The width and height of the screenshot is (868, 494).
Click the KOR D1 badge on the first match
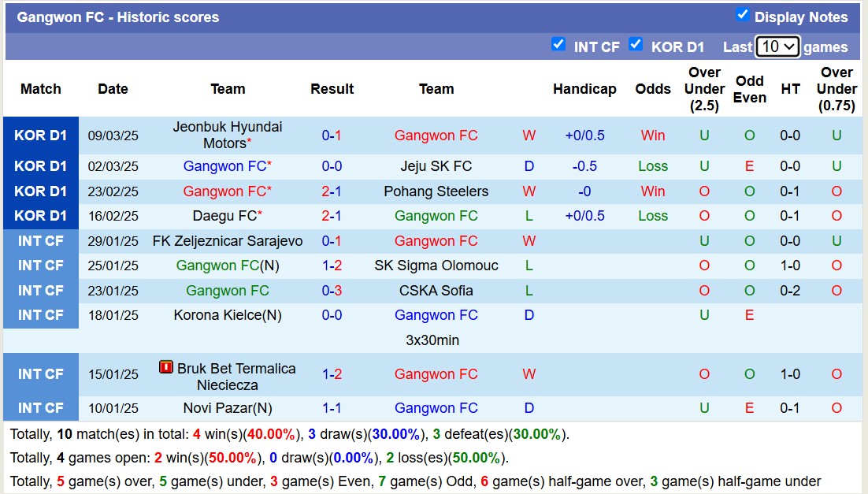pos(40,135)
